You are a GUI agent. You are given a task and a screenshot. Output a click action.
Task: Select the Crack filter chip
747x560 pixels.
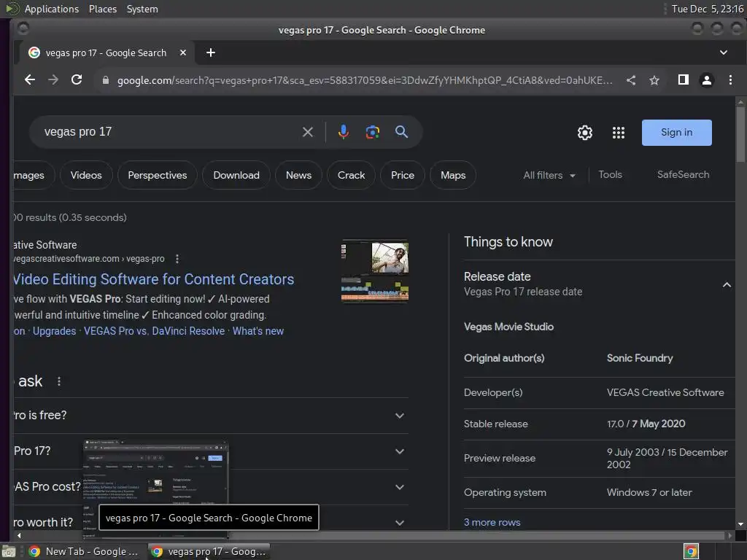tap(351, 175)
